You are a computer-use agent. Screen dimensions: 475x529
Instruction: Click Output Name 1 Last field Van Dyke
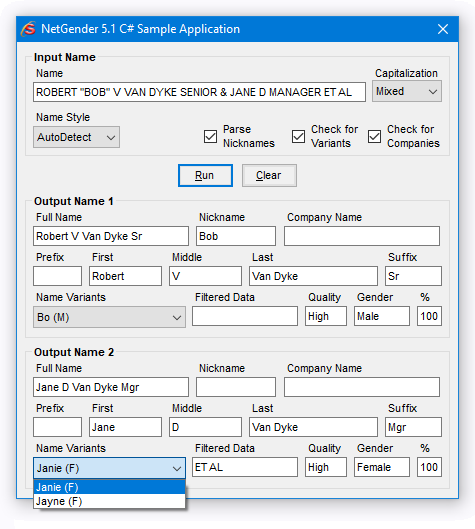[313, 276]
